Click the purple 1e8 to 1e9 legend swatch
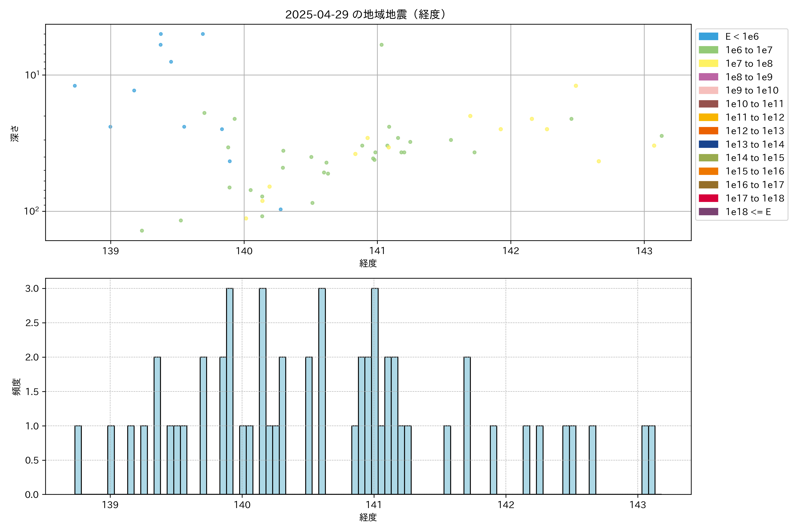 coord(708,77)
